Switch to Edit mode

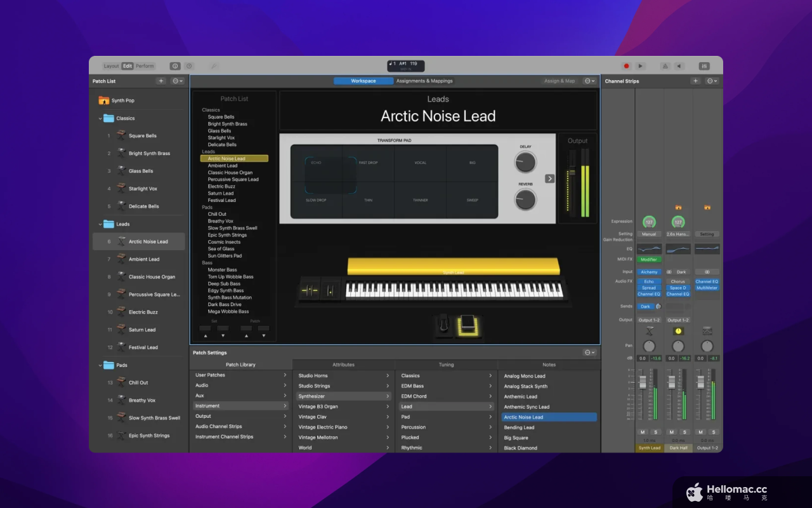click(x=128, y=66)
